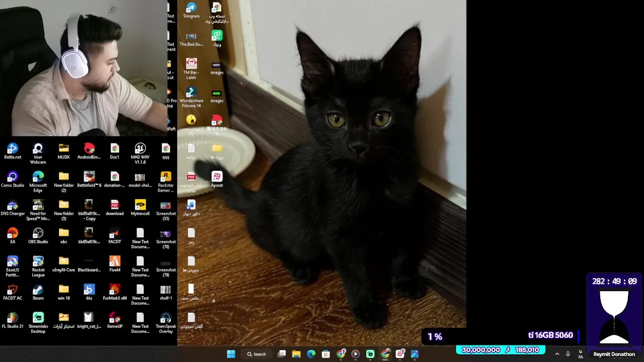The image size is (644, 362).
Task: Select the qqq Chrome shortcut
Action: tap(166, 151)
